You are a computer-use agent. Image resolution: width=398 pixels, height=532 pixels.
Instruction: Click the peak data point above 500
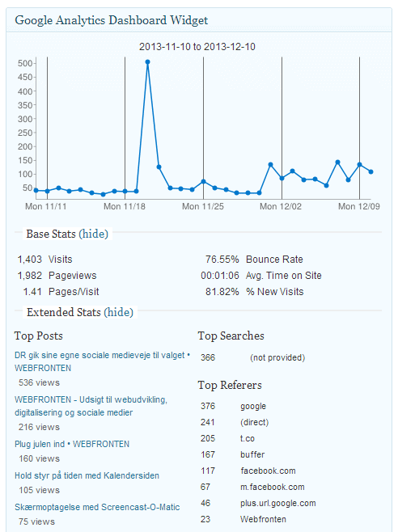click(x=147, y=62)
